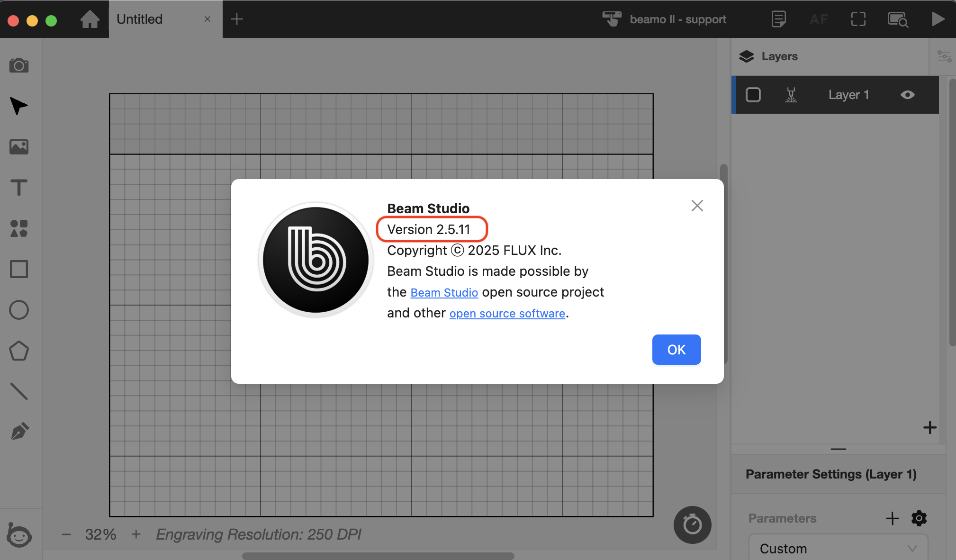Select the Line tool

point(19,391)
